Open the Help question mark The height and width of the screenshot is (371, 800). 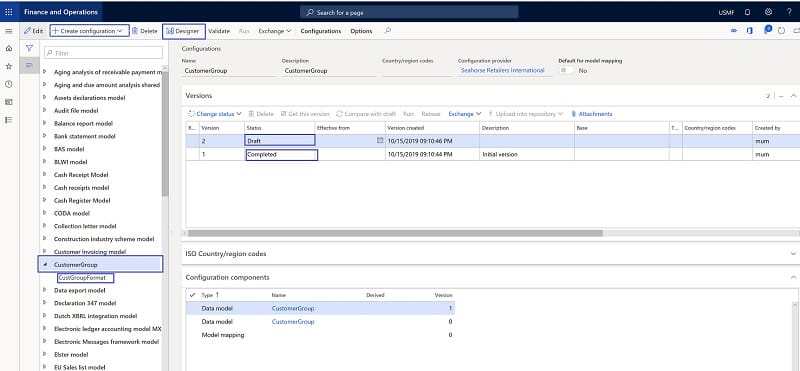[x=789, y=12]
